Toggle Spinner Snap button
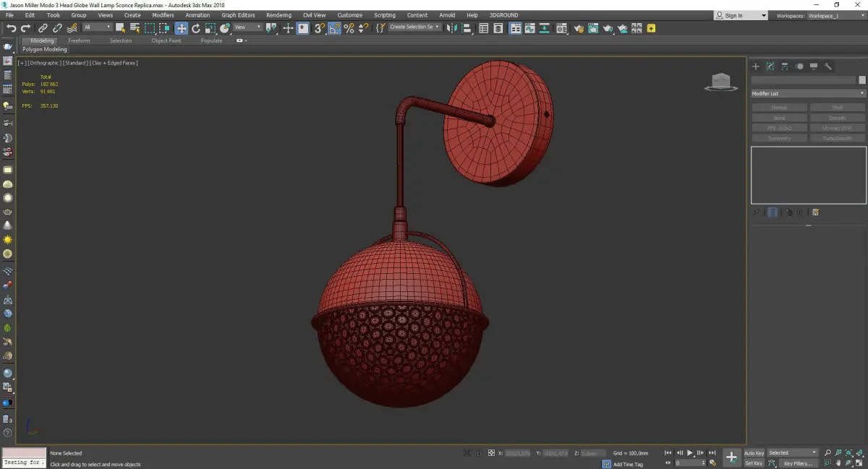Viewport: 868px width, 469px height. 364,28
